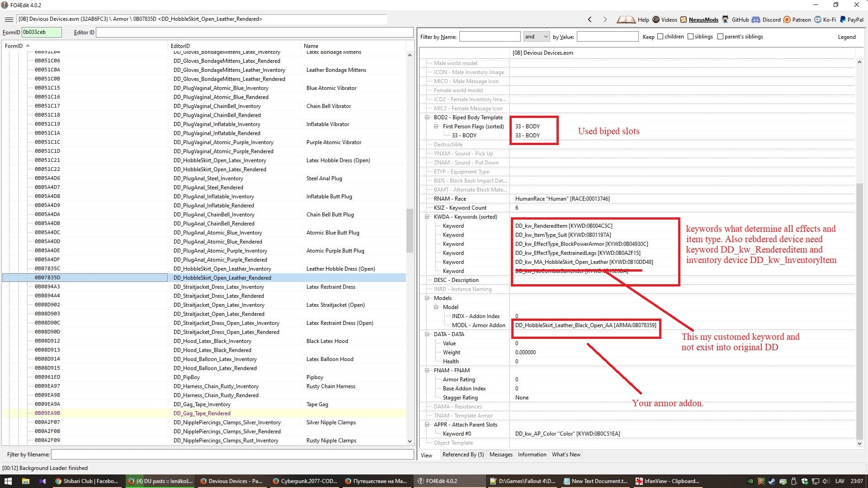
Task: Switch to Devious Devices Firefox window
Action: click(x=231, y=481)
